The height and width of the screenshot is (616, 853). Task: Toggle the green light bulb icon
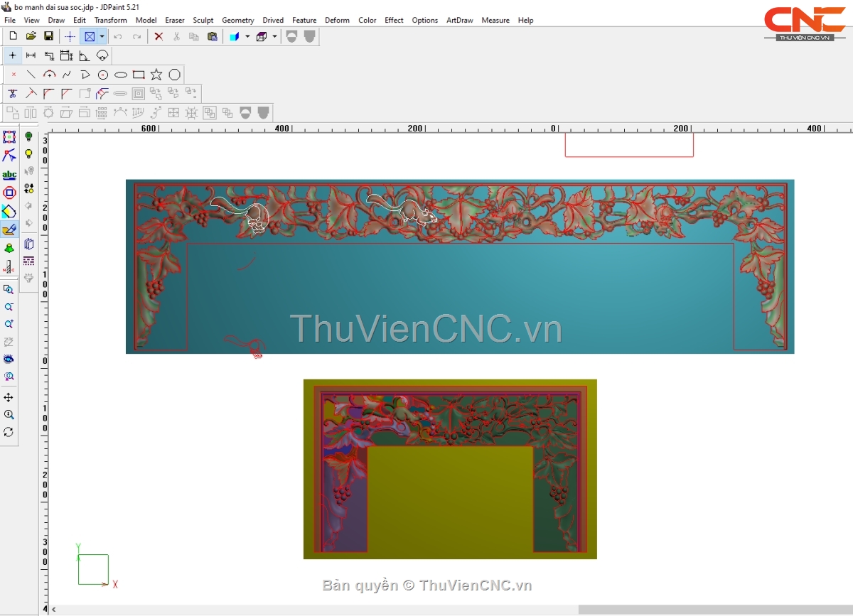coord(28,136)
